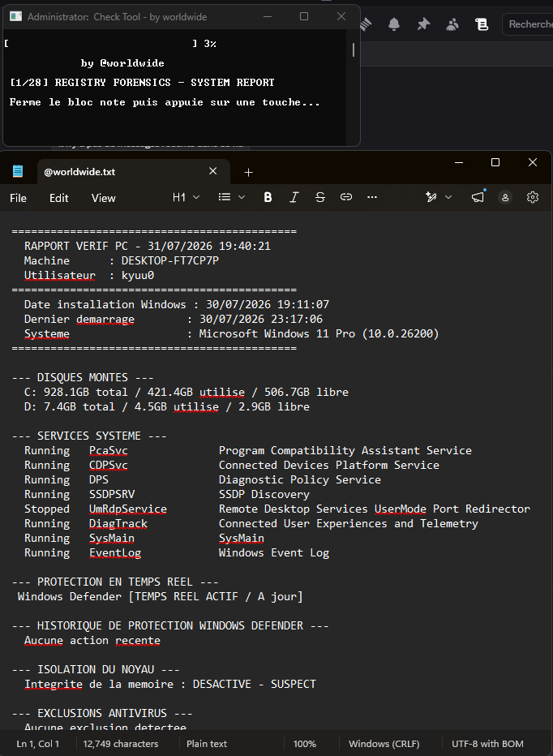This screenshot has height=756, width=553.
Task: Maximize the Check Tool console window
Action: click(x=304, y=16)
